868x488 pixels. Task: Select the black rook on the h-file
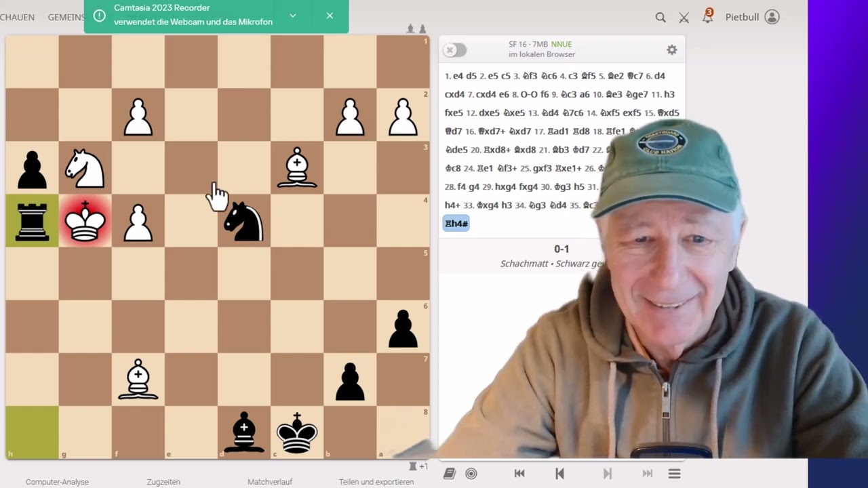pyautogui.click(x=32, y=221)
